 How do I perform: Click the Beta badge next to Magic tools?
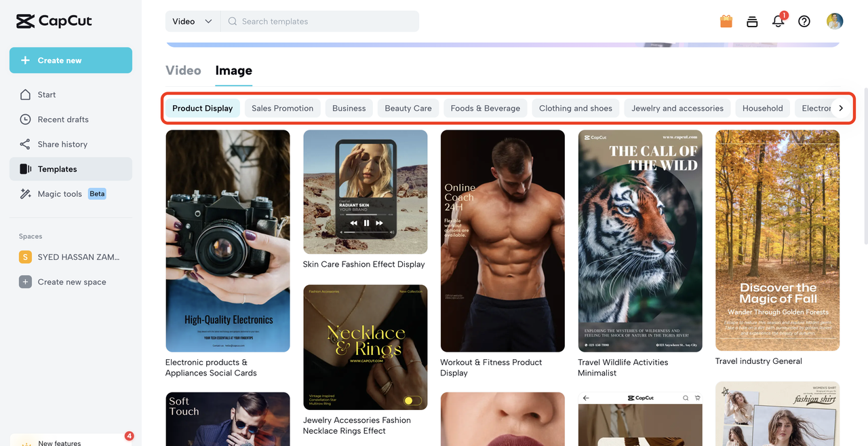[x=97, y=193]
